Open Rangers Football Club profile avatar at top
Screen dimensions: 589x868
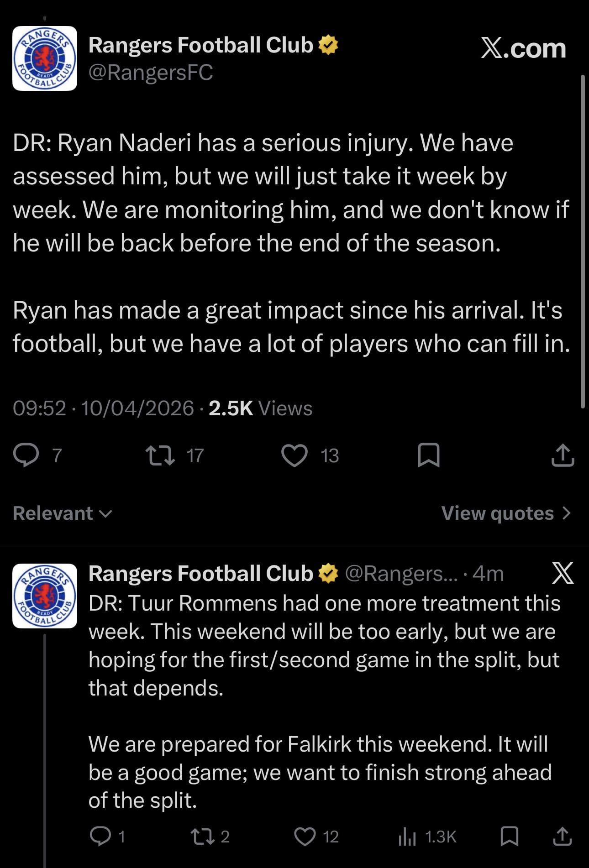pyautogui.click(x=45, y=58)
